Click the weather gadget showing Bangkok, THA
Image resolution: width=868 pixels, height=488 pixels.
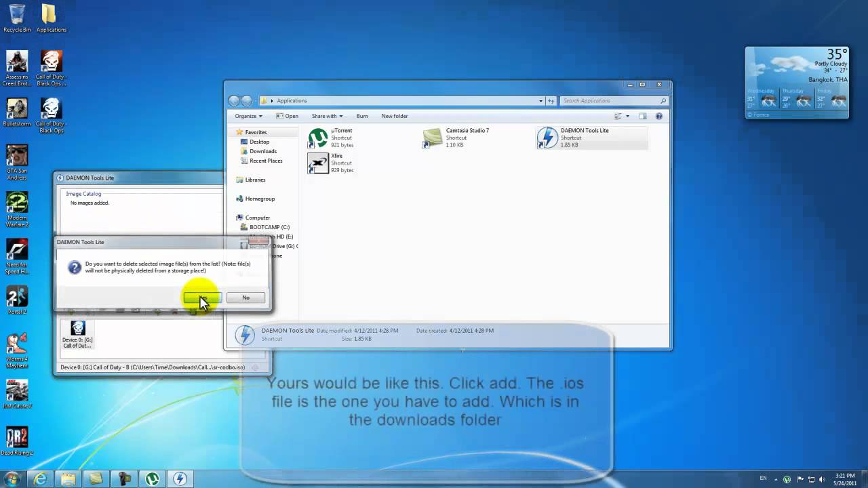click(797, 83)
